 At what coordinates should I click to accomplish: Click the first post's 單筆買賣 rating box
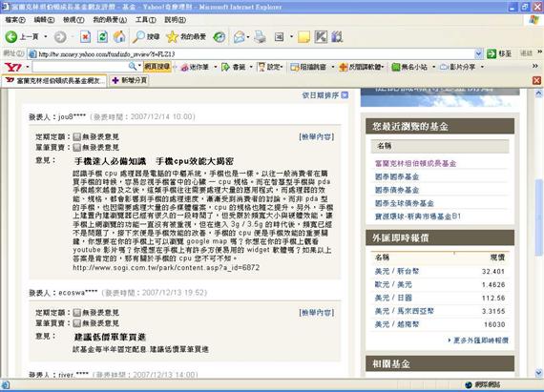[76, 147]
